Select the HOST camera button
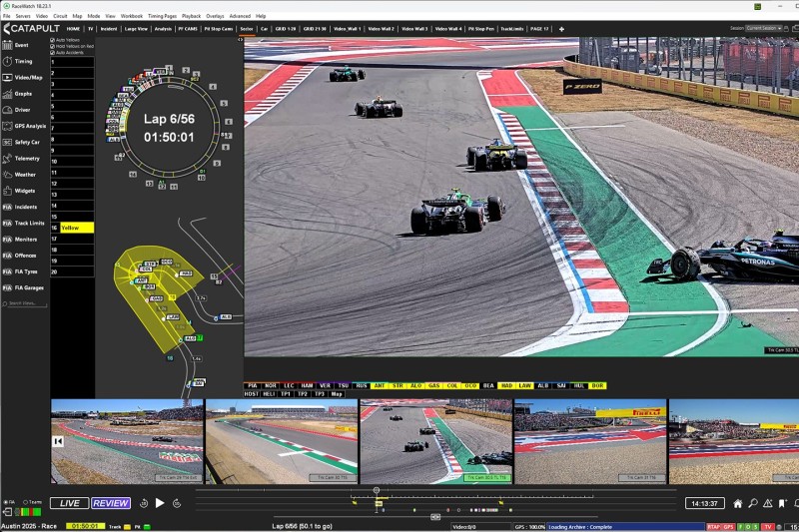The height and width of the screenshot is (532, 799). [x=252, y=394]
